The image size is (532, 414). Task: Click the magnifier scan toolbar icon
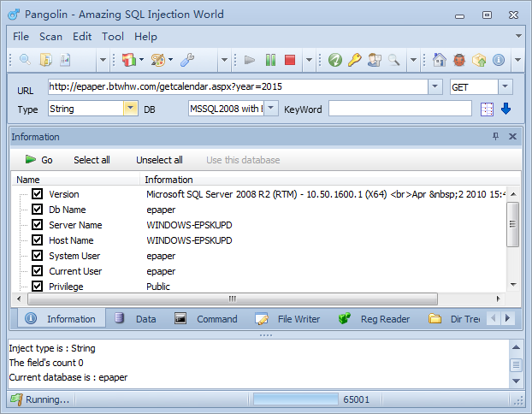point(25,60)
